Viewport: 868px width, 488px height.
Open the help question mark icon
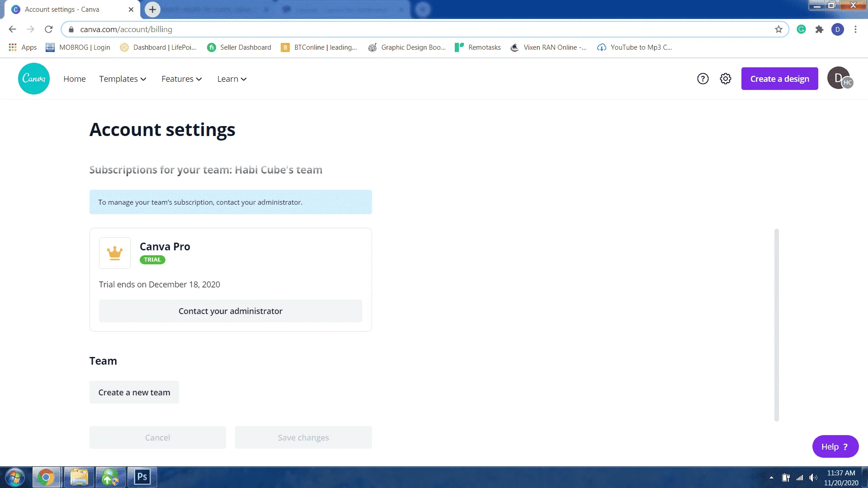[x=703, y=79]
